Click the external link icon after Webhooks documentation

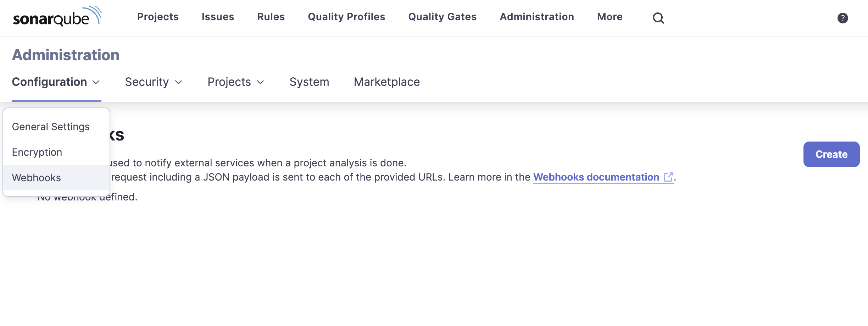(668, 177)
